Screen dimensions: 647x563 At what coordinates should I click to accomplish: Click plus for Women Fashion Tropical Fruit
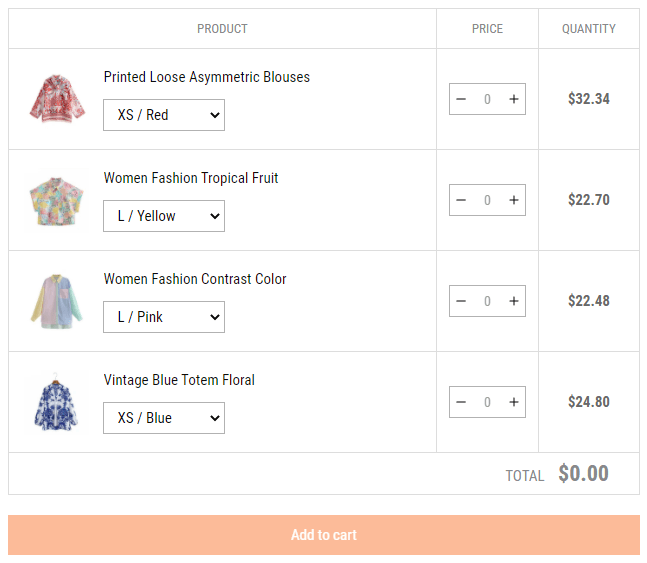(514, 200)
